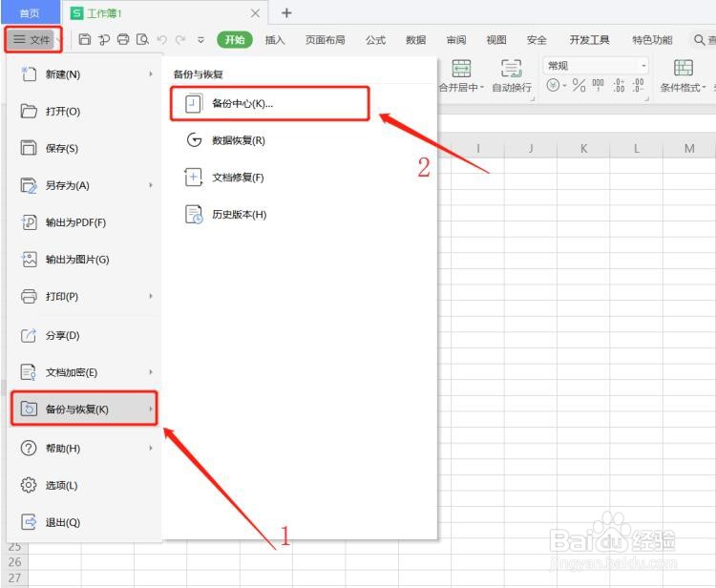Open the 首页 home tab
Screen dimensions: 716x588
pos(31,12)
